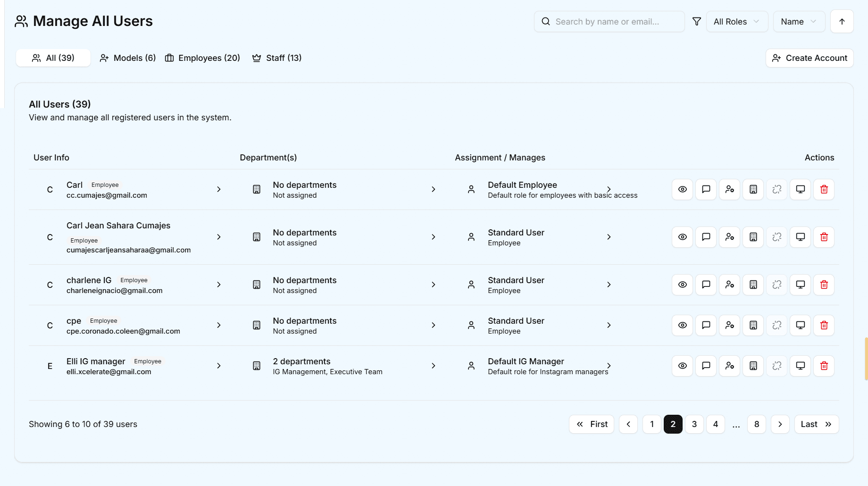View Carl's details with the eye icon
Screen dimensions: 868x486
click(683, 189)
